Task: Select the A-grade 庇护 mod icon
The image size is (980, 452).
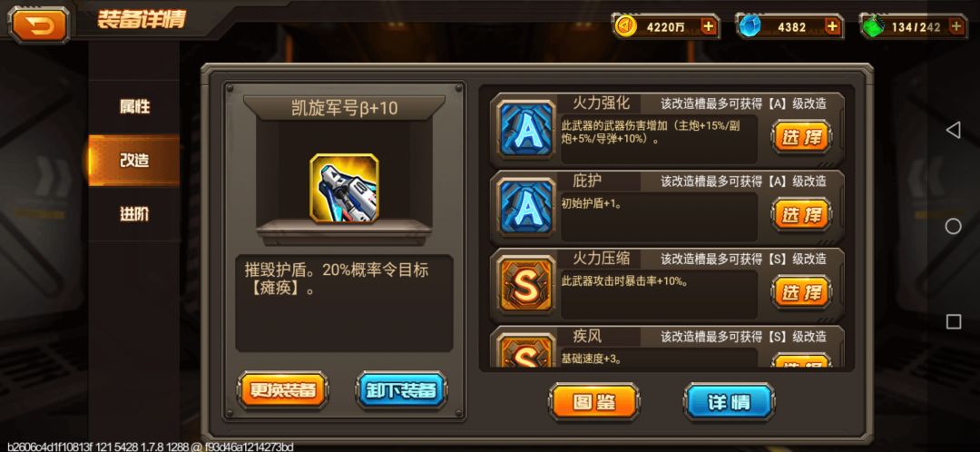Action: pos(526,207)
